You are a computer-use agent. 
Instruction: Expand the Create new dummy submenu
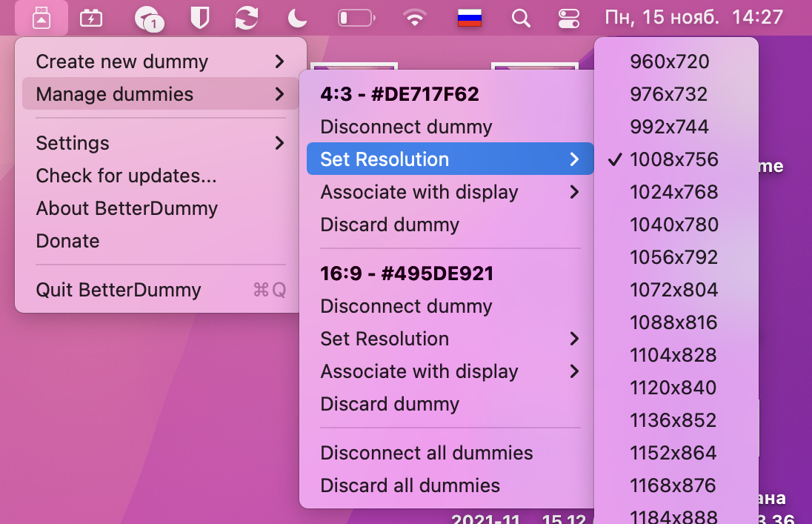coord(122,62)
